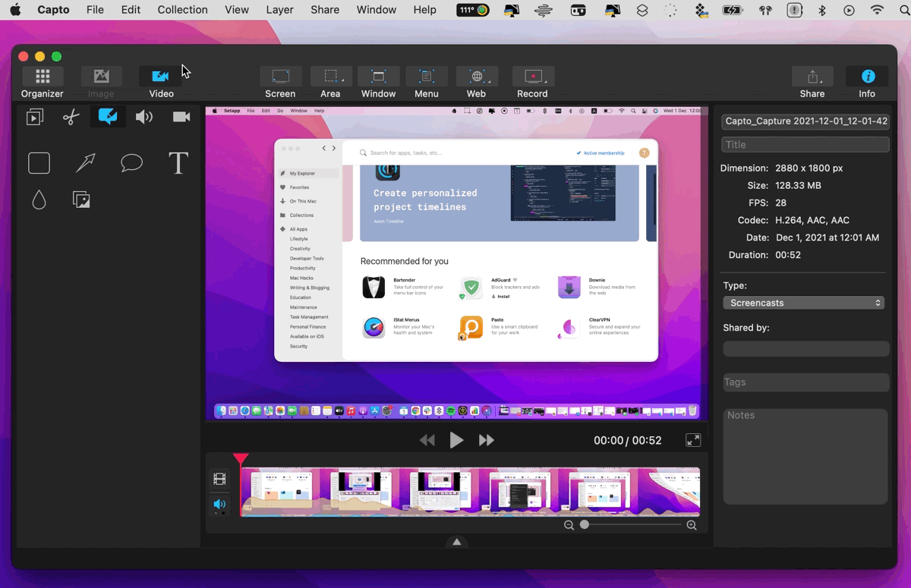
Task: Choose the rectangle shape tool
Action: 39,163
